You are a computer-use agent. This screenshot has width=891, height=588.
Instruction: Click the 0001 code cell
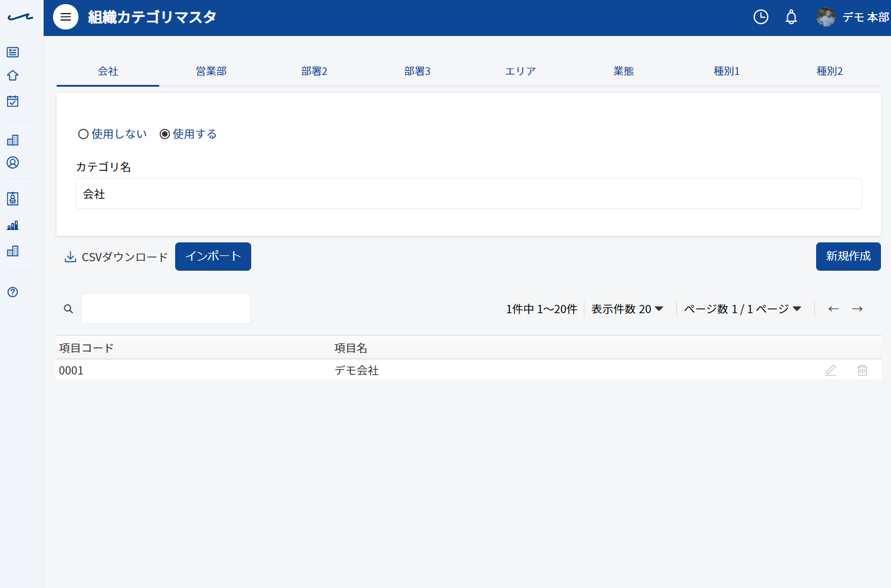tap(71, 370)
